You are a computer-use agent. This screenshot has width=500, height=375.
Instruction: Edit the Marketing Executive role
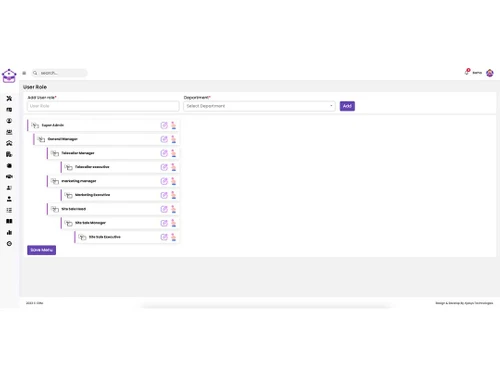(x=164, y=195)
